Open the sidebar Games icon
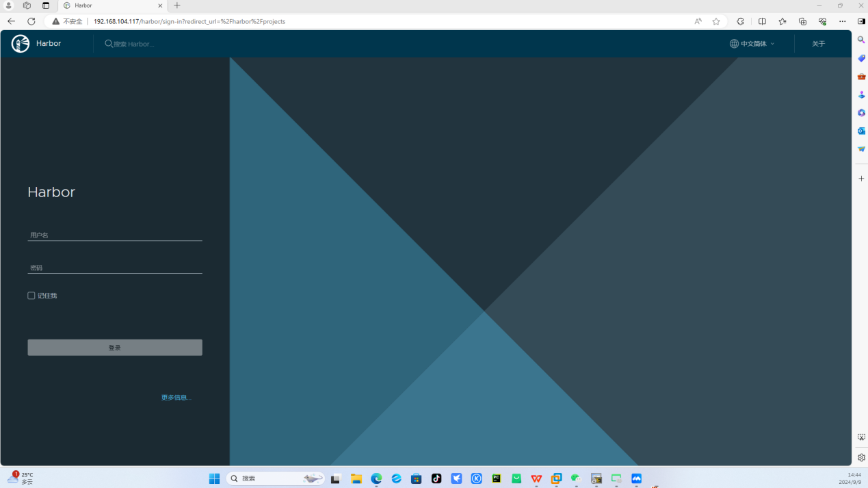The width and height of the screenshot is (868, 488). tap(861, 94)
